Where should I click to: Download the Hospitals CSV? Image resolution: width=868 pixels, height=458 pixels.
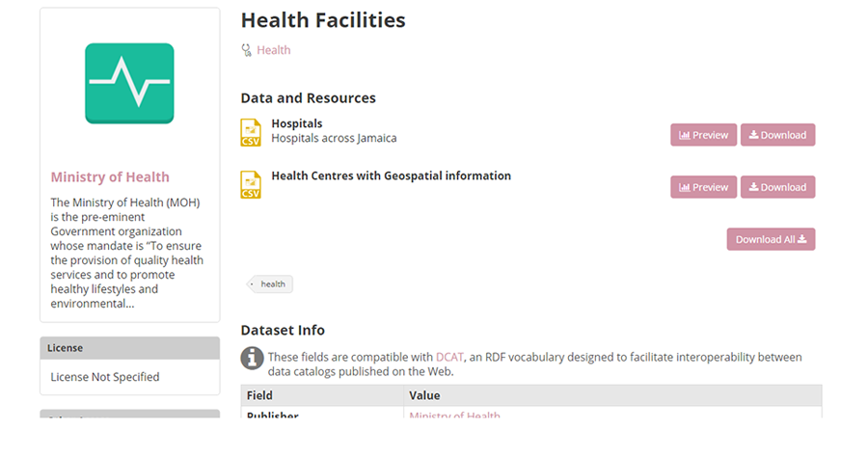777,135
